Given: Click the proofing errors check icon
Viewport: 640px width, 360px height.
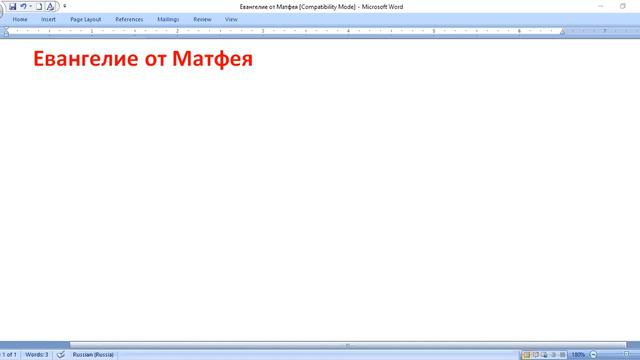Looking at the screenshot, I should [61, 355].
